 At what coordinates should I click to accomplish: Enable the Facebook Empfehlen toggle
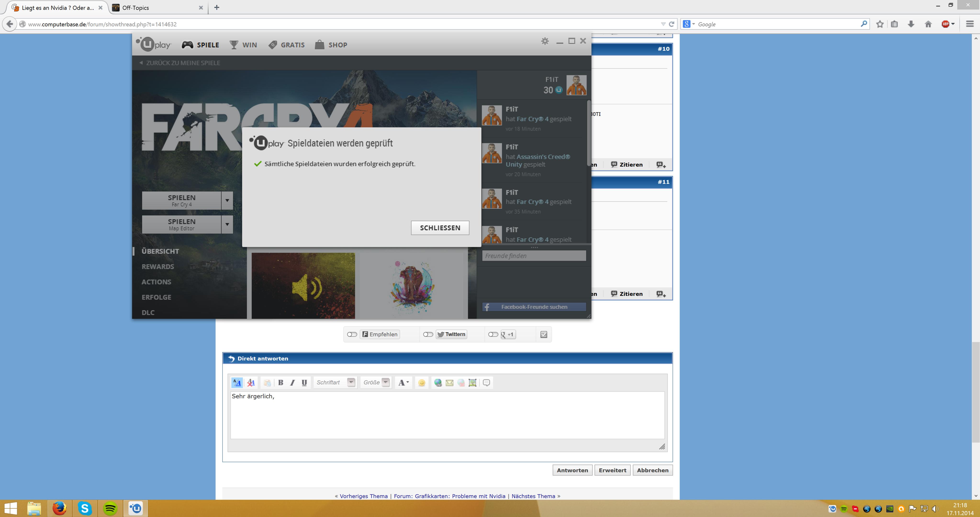[352, 334]
